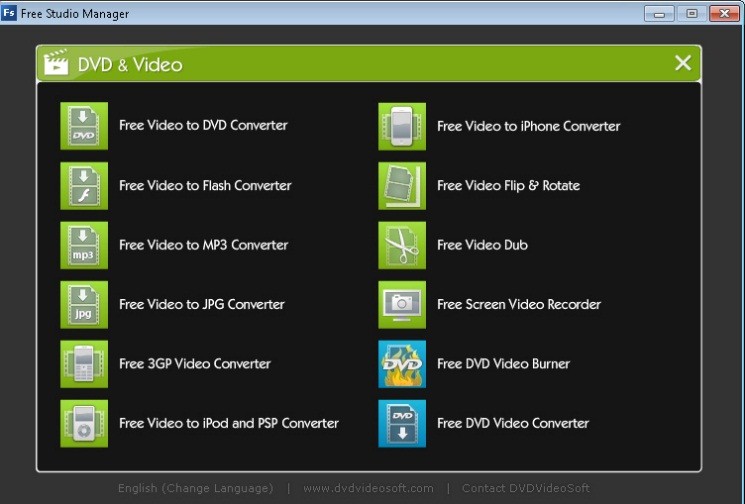Screen dimensions: 745x504
Task: Click Free Video to MP3 Converter label
Action: tap(204, 245)
